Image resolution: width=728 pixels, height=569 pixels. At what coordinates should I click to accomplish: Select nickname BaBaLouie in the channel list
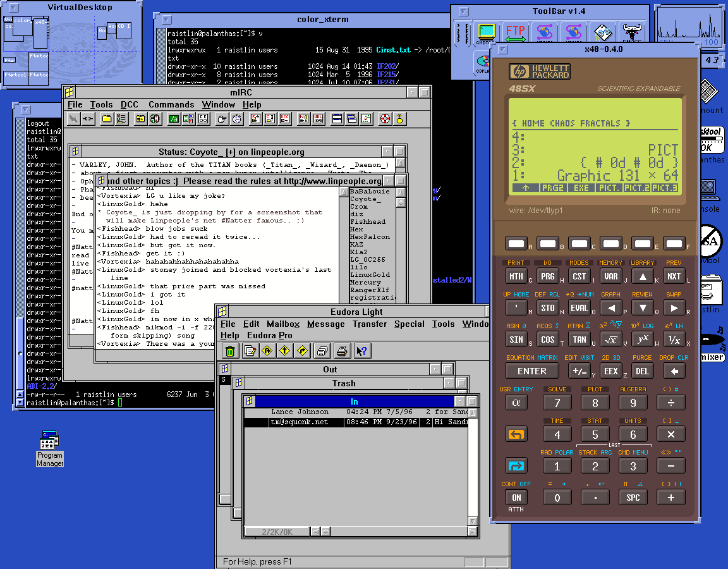pyautogui.click(x=370, y=192)
